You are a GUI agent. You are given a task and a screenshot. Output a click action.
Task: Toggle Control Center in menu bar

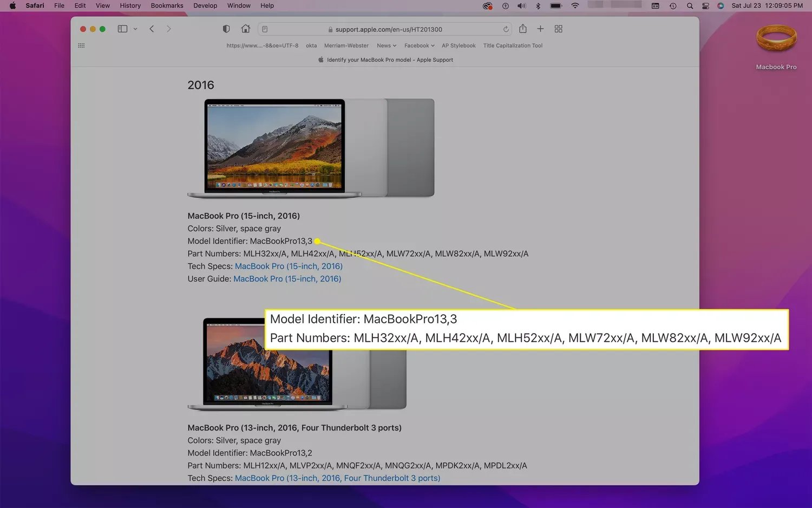pos(705,5)
